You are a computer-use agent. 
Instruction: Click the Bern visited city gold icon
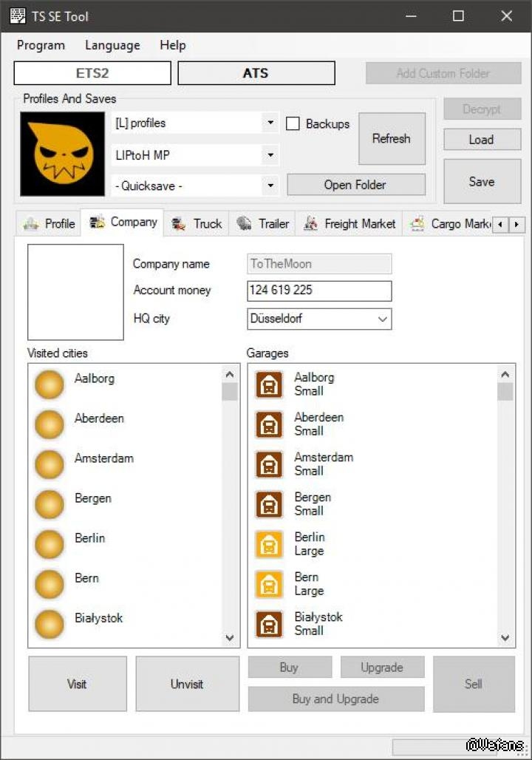[x=49, y=584]
